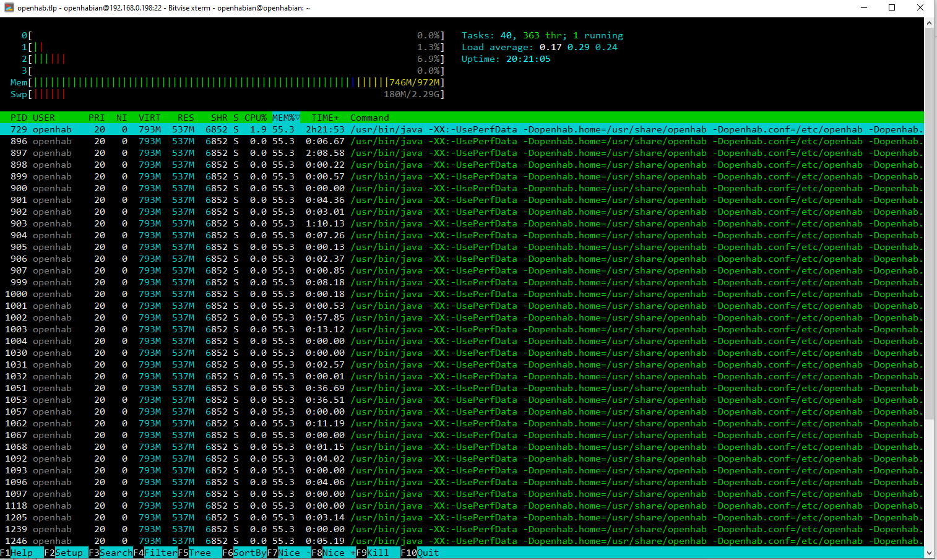Click the Tasks summary line
This screenshot has width=937, height=560.
coord(542,35)
